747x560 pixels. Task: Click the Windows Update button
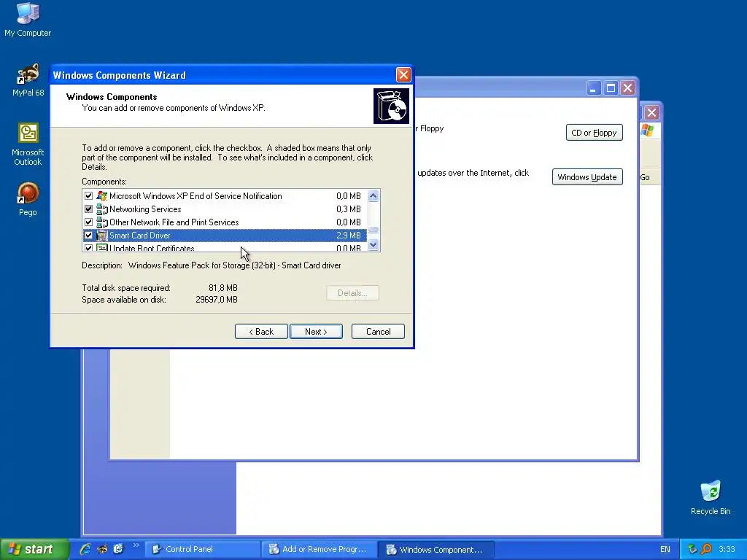(x=587, y=176)
